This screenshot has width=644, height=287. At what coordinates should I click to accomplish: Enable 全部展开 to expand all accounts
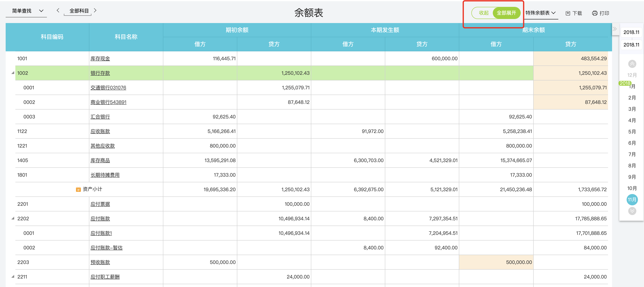(x=507, y=13)
